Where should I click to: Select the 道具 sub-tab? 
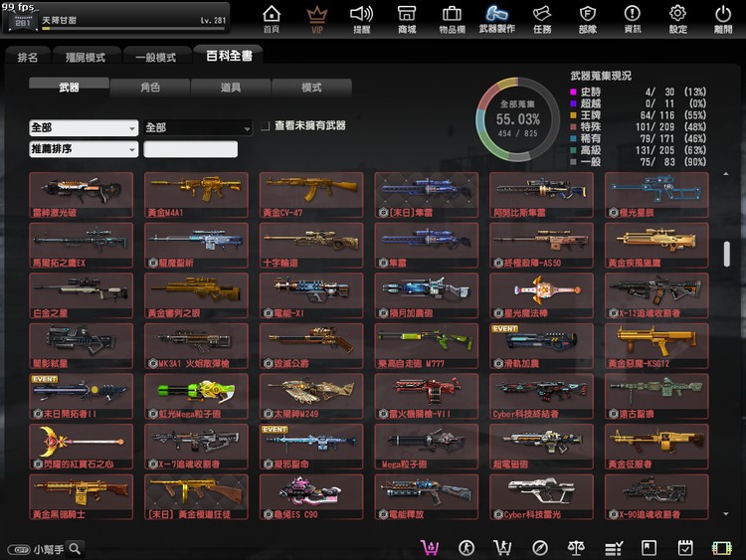coord(231,88)
